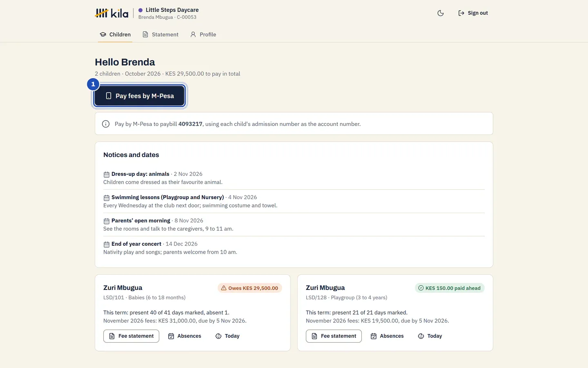
Task: Open Today for child LSD/128
Action: click(x=430, y=336)
